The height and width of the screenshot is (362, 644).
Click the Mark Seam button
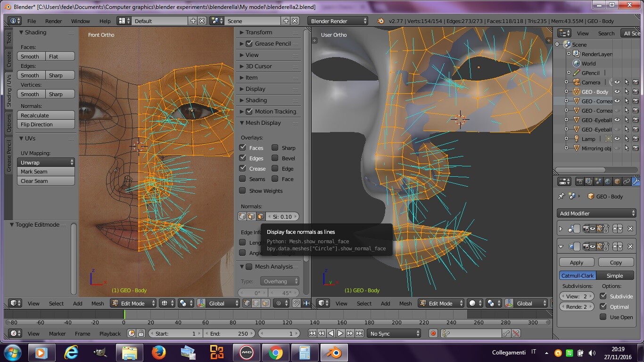46,172
